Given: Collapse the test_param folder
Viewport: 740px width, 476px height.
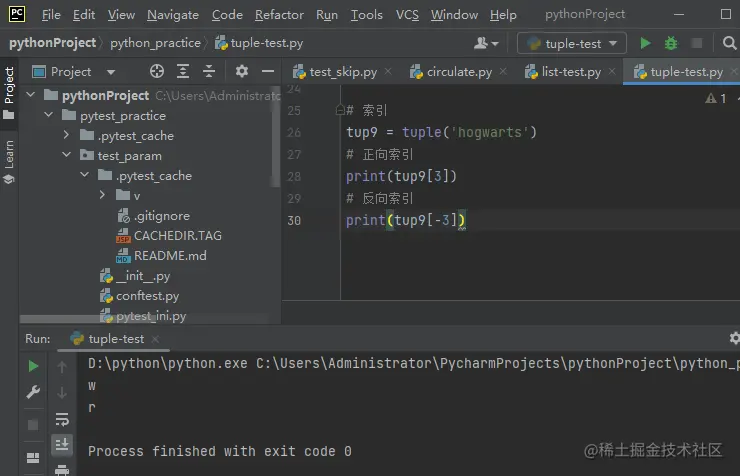Looking at the screenshot, I should point(67,155).
